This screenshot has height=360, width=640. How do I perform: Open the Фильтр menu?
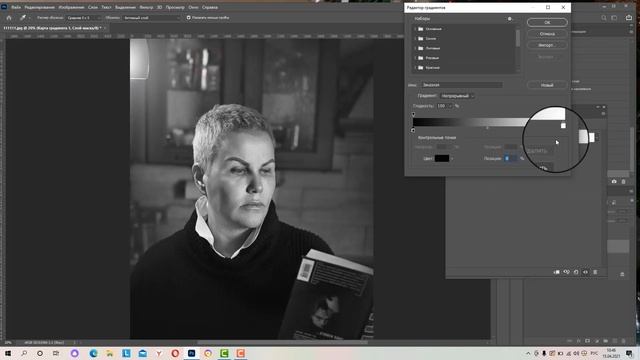(x=146, y=7)
